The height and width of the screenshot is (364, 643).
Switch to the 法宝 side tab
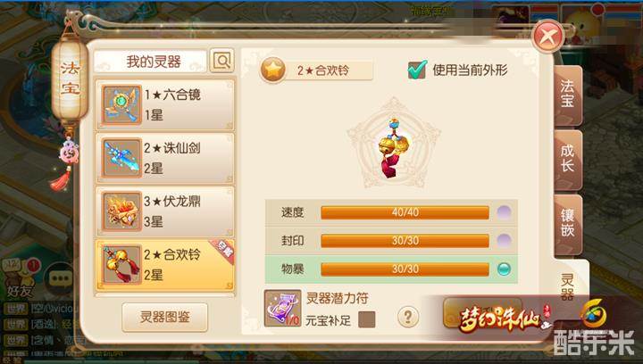pyautogui.click(x=568, y=95)
